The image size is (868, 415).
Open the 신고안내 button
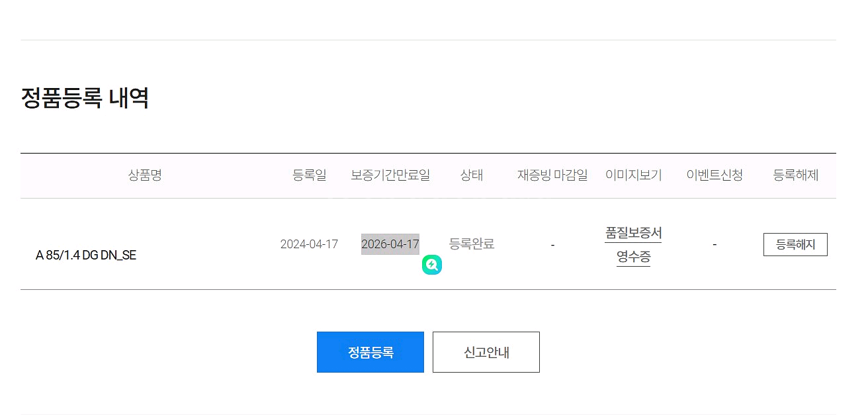[x=486, y=352]
